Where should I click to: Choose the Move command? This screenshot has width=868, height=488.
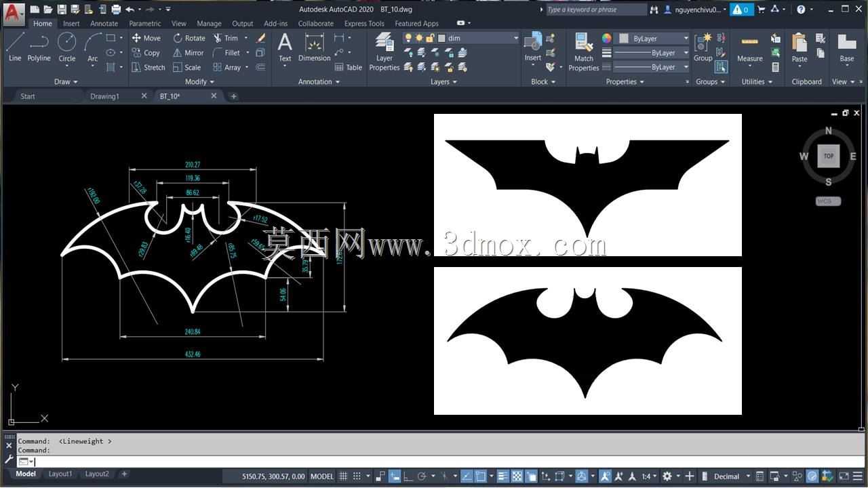pos(146,38)
